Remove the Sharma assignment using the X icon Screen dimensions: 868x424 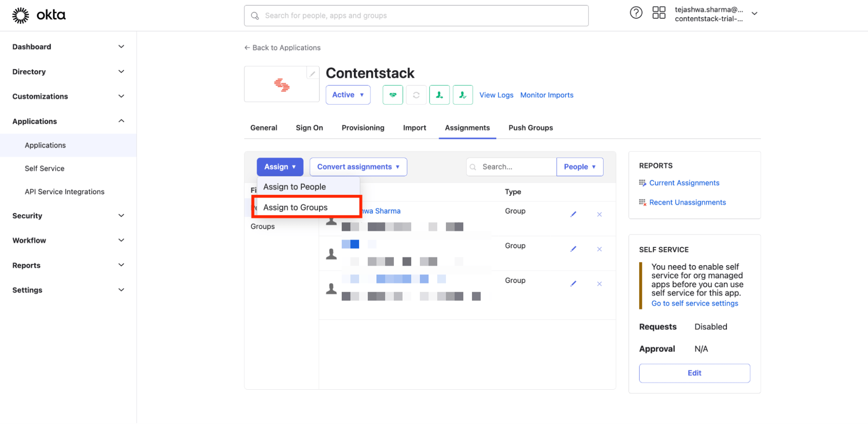(599, 214)
